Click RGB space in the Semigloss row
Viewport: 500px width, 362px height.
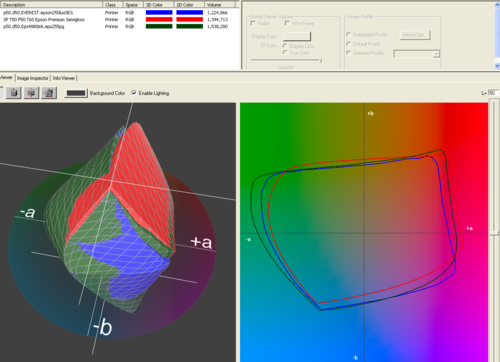130,20
